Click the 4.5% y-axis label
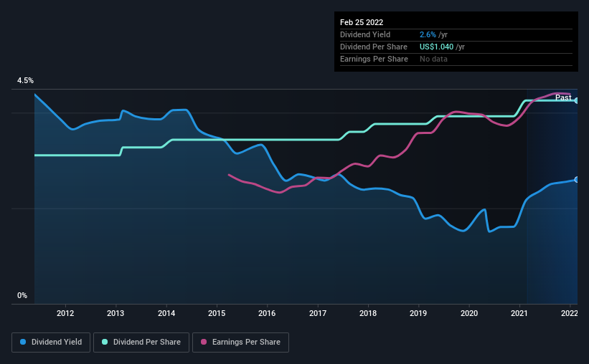Screen dimensions: 589x364 (25, 81)
